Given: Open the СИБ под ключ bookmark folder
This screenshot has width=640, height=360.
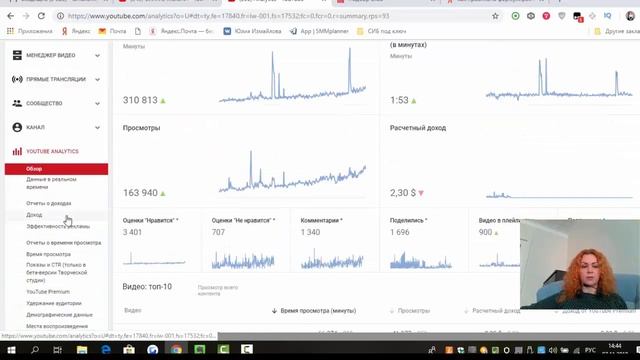Looking at the screenshot, I should pyautogui.click(x=382, y=31).
